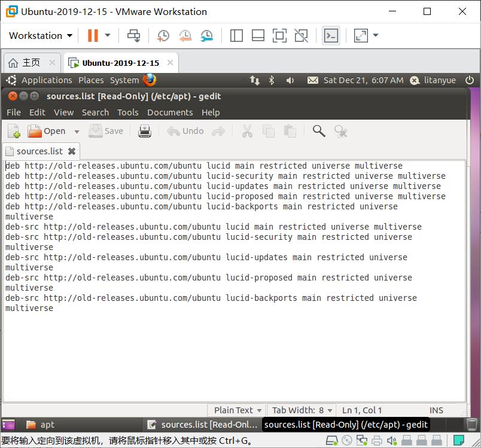This screenshot has width=481, height=448.
Task: Expand recent files arrow beside Open
Action: pos(77,132)
